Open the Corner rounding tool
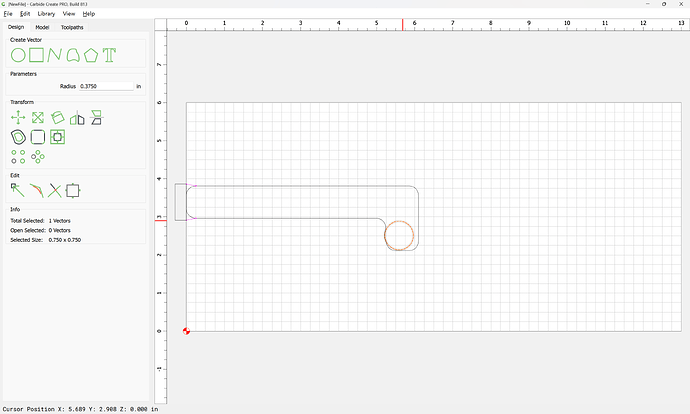The image size is (690, 414). 38,137
